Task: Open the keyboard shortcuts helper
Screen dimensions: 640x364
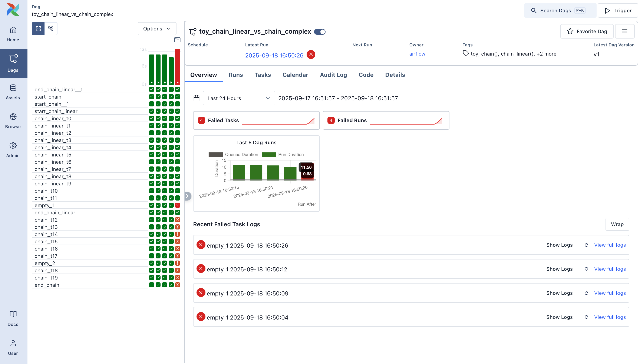Action: (x=178, y=40)
